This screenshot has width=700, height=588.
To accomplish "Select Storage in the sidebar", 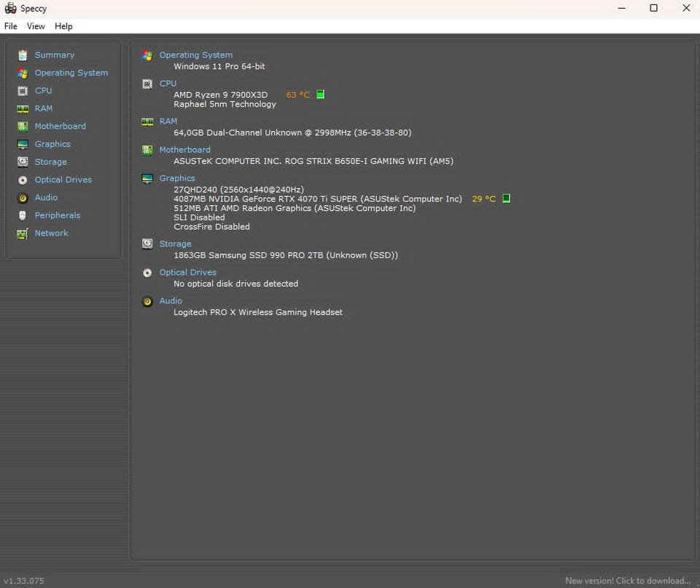I will point(51,162).
